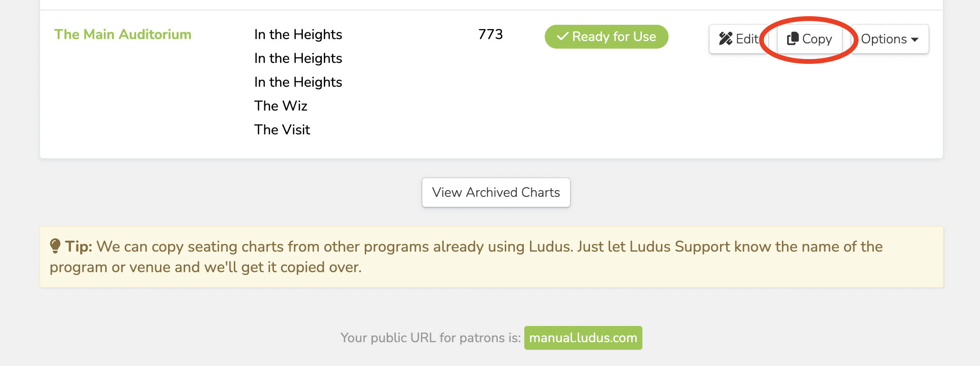Screen dimensions: 980x366
Task: Select the second In the Heights entry
Action: [x=298, y=58]
